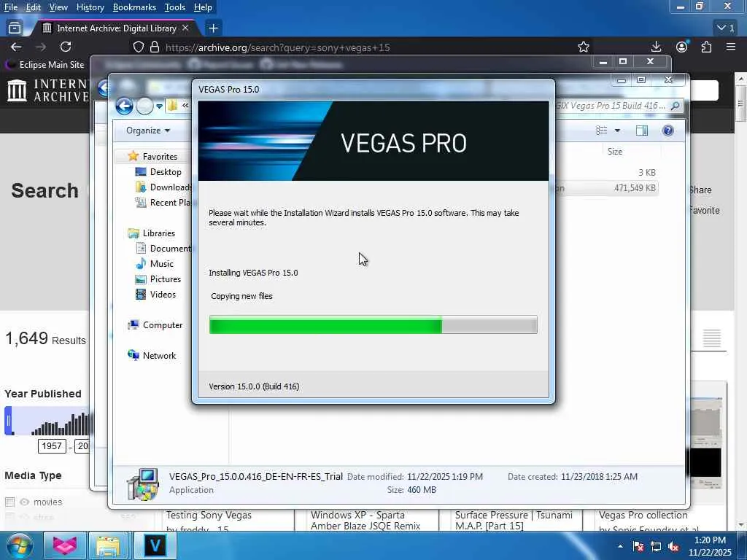Open the File menu

click(x=10, y=7)
